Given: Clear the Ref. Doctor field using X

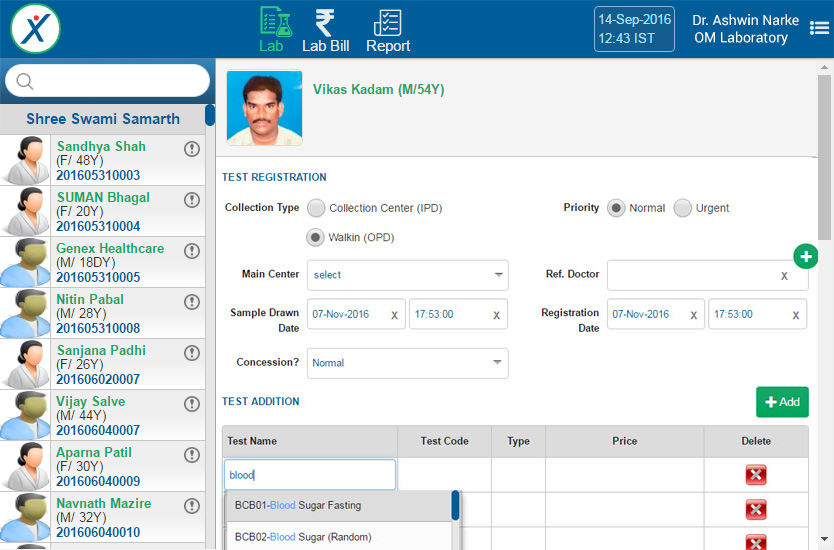Looking at the screenshot, I should 784,276.
